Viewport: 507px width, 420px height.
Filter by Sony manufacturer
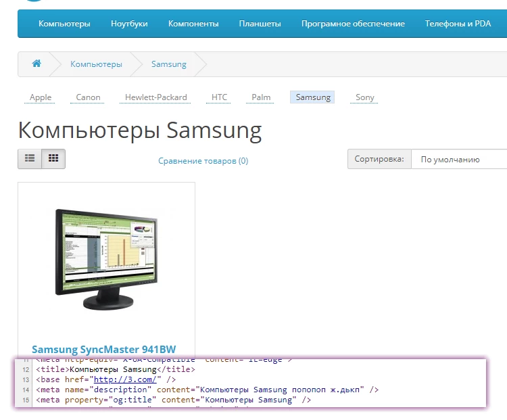click(365, 97)
